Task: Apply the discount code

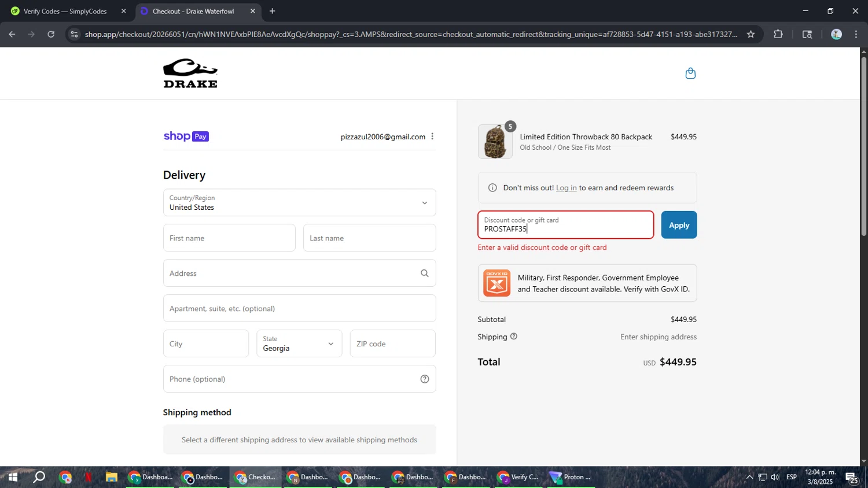Action: [x=679, y=225]
